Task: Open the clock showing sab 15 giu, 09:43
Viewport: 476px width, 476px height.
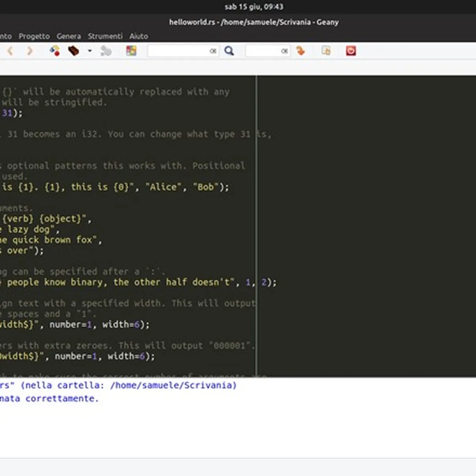Action: click(x=254, y=7)
